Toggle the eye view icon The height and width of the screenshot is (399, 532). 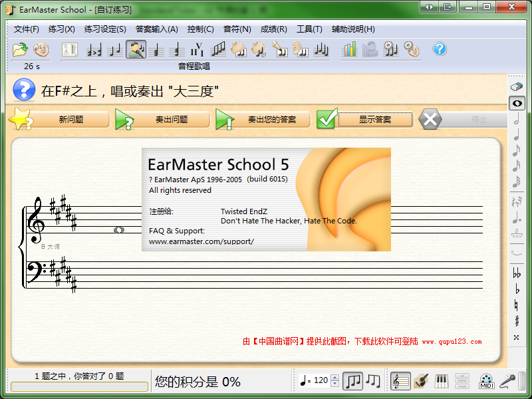[517, 103]
